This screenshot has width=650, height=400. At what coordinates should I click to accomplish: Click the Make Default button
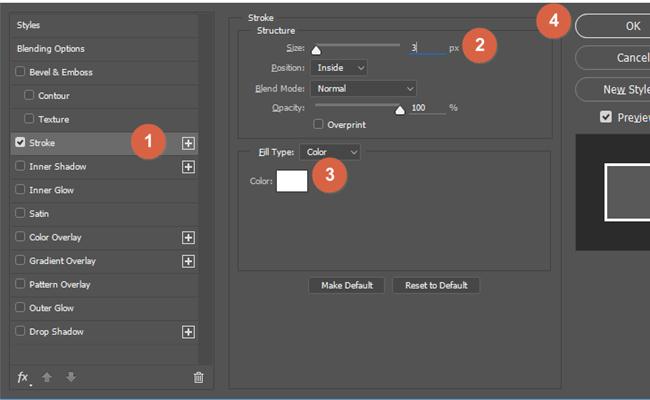pyautogui.click(x=346, y=285)
